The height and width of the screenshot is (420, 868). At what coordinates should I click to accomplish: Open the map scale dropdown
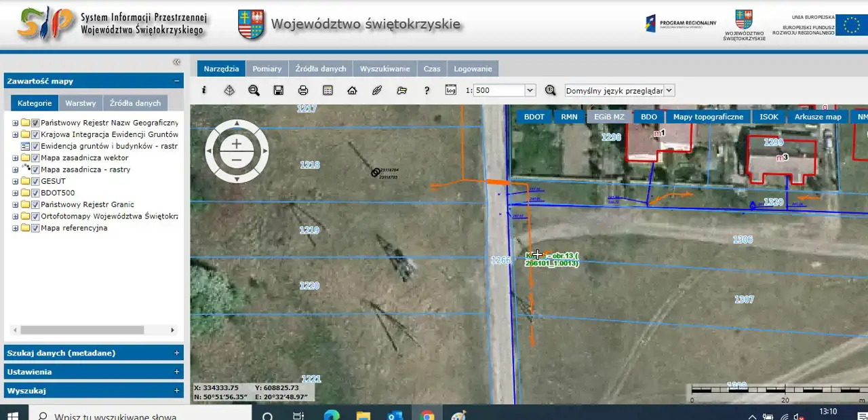pos(530,90)
